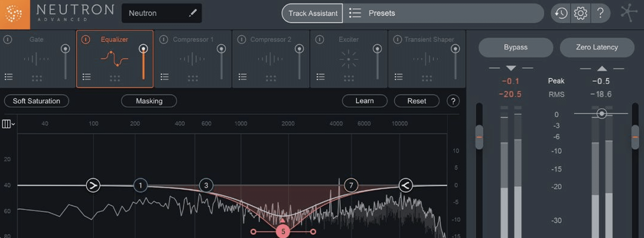Toggle the Gate module power button
This screenshot has height=238, width=644.
point(8,39)
